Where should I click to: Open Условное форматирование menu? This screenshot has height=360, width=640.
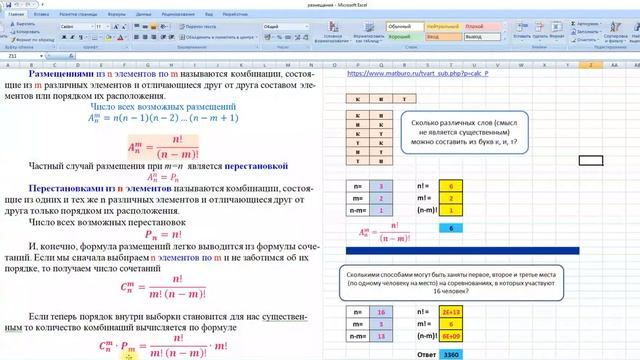pyautogui.click(x=333, y=32)
